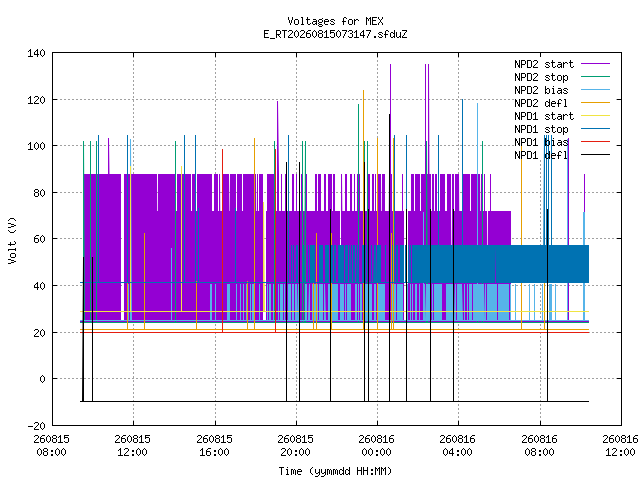
Task: Click the x-axis tick '260816 04:00'
Action: [x=457, y=446]
